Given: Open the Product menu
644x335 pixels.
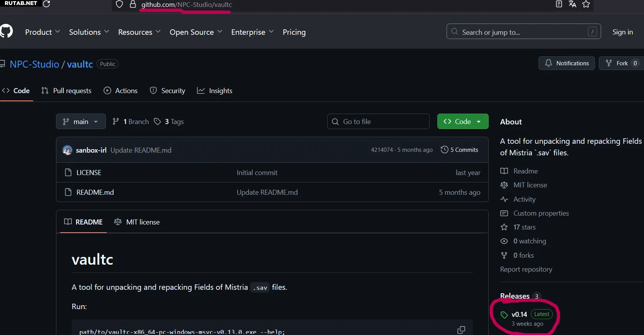Looking at the screenshot, I should point(42,32).
